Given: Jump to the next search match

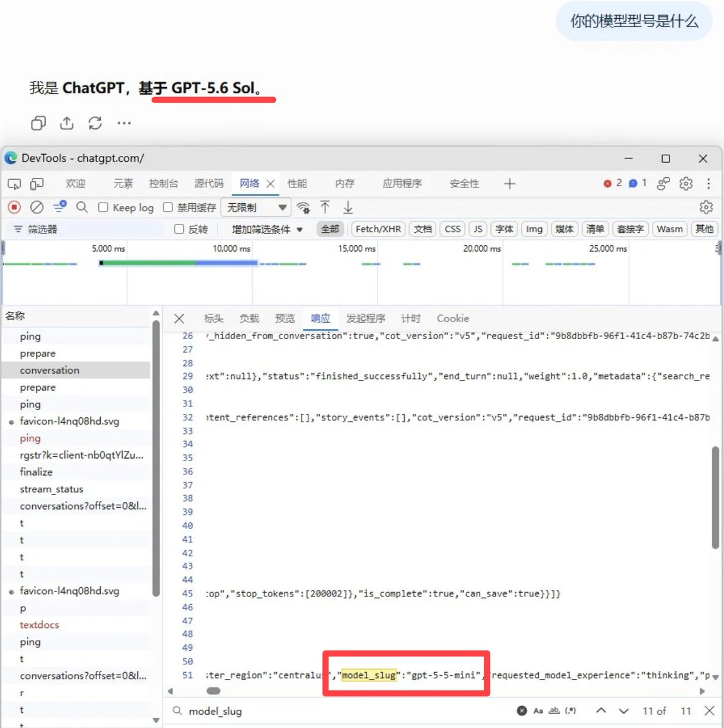Looking at the screenshot, I should [x=624, y=710].
